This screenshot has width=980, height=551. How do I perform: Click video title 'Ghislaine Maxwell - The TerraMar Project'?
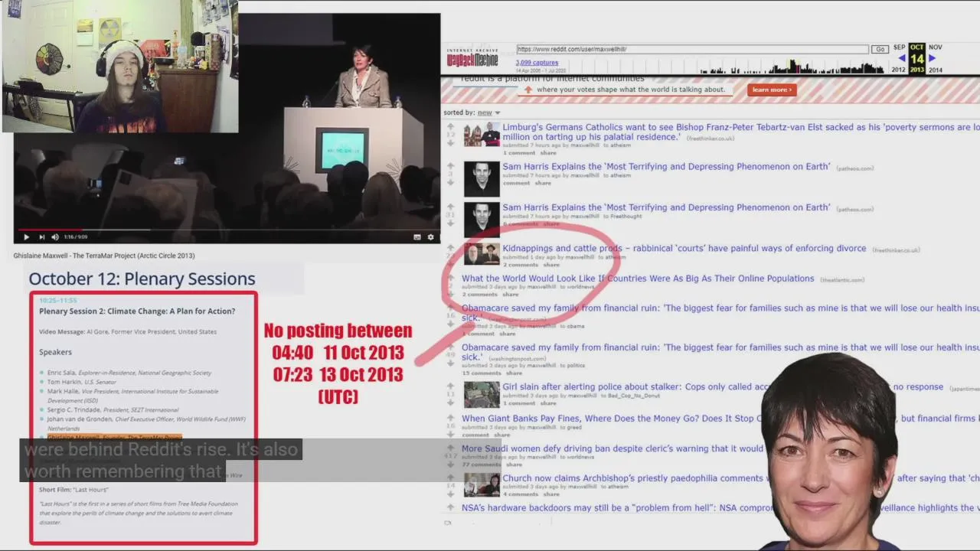pos(104,256)
